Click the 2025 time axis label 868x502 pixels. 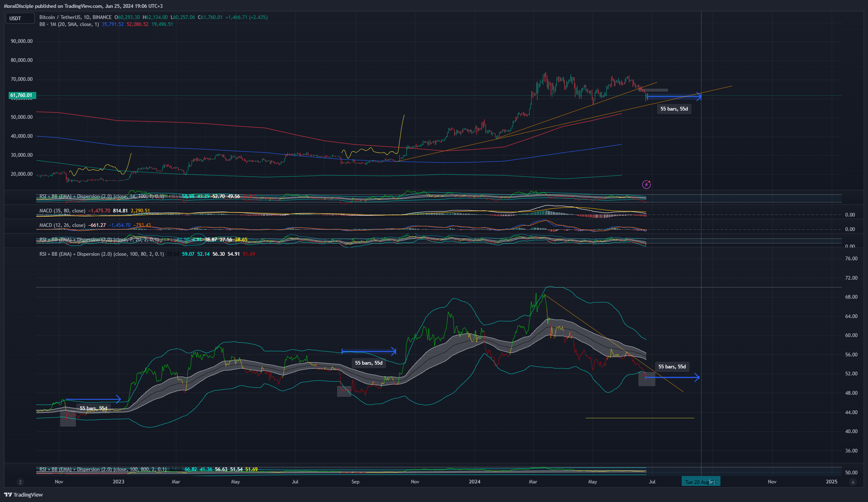pyautogui.click(x=832, y=482)
